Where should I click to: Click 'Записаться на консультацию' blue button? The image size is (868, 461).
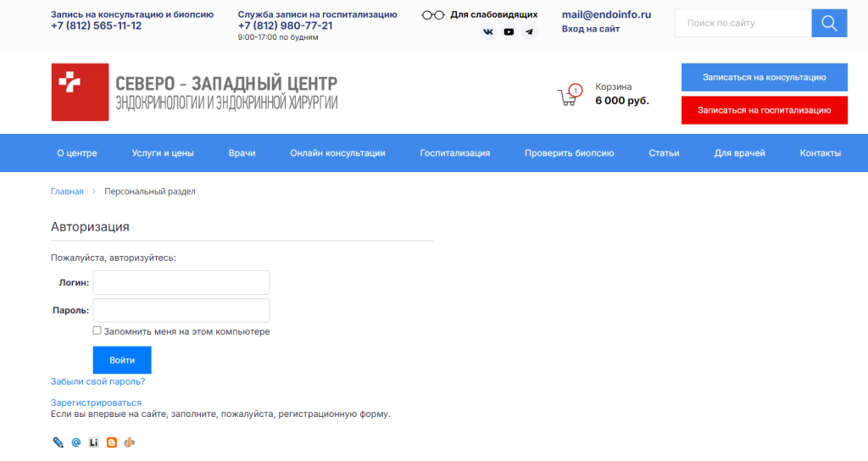coord(764,77)
